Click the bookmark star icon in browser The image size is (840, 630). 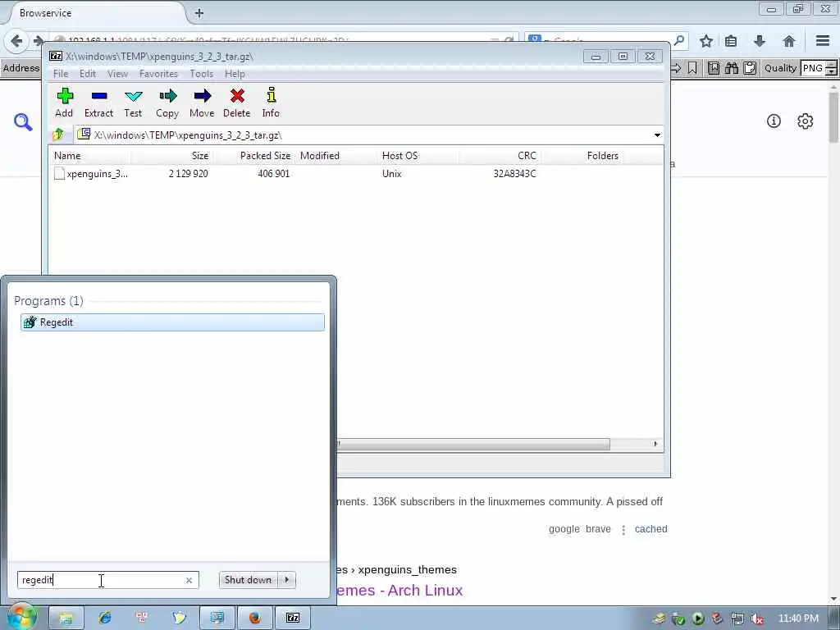[x=706, y=41]
